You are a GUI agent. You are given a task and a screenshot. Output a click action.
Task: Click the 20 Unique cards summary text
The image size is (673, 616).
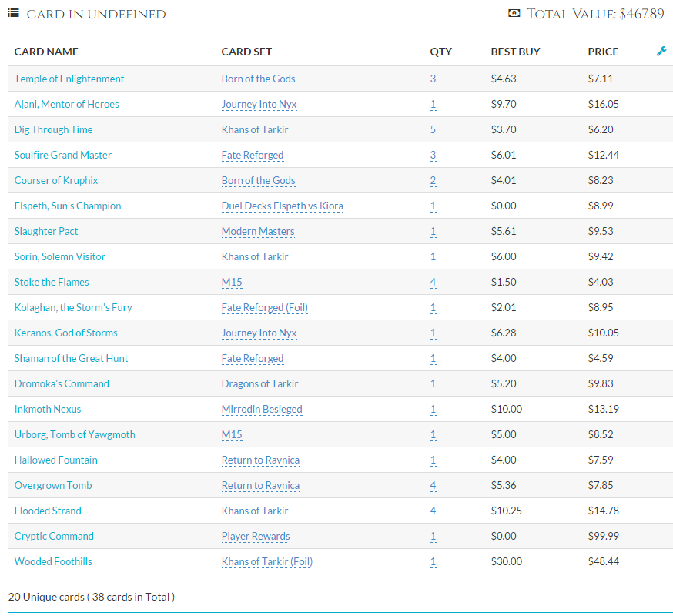click(92, 597)
